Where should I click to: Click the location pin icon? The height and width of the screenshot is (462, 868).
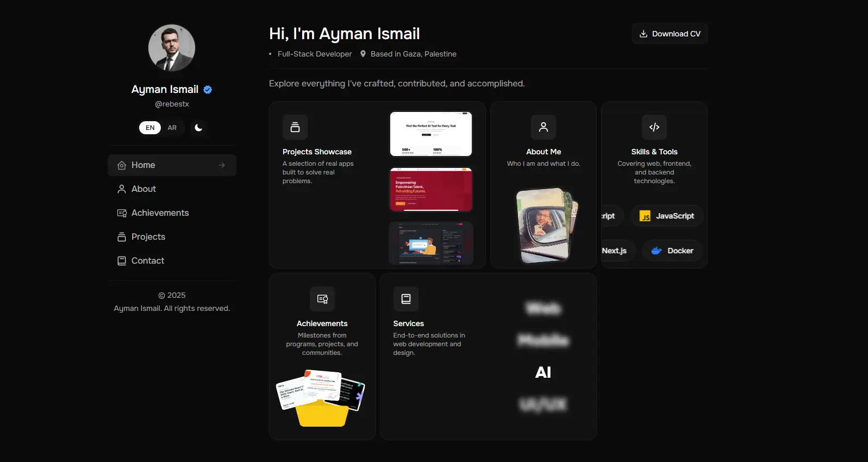pyautogui.click(x=363, y=54)
